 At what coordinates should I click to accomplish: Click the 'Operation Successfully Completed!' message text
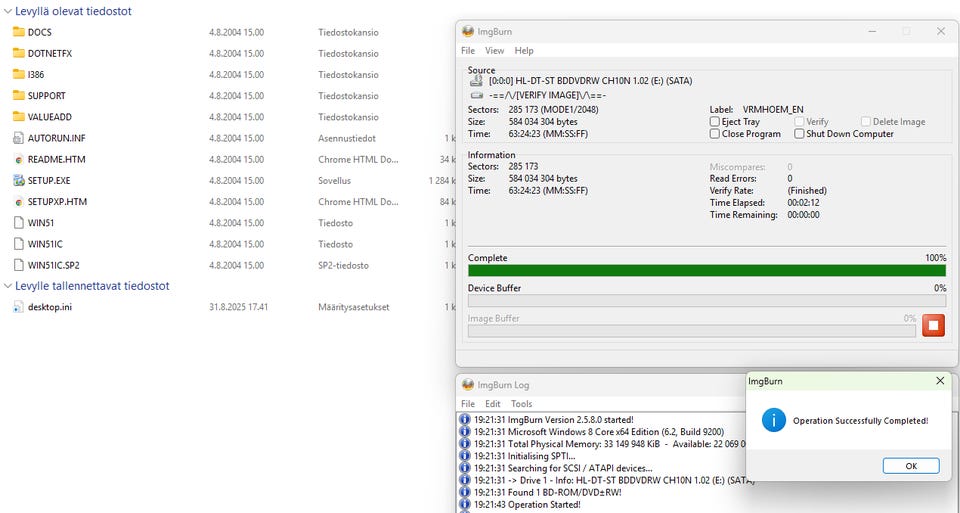(860, 421)
